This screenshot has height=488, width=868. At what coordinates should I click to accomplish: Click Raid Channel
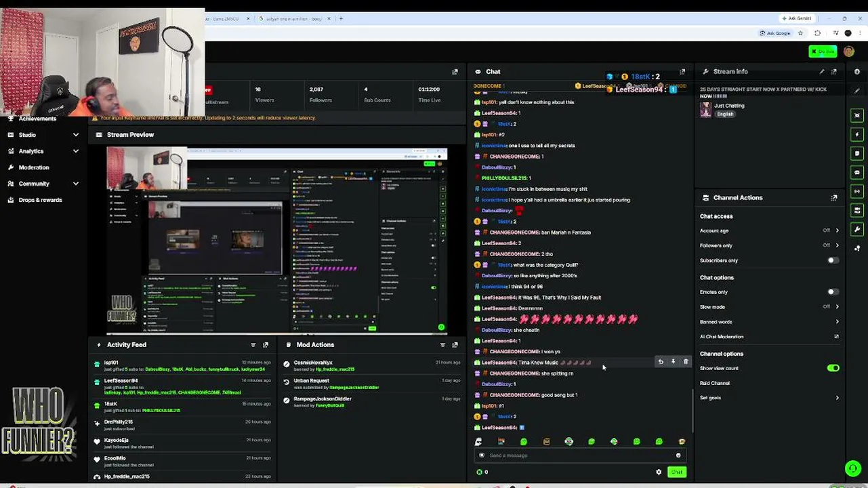click(715, 383)
